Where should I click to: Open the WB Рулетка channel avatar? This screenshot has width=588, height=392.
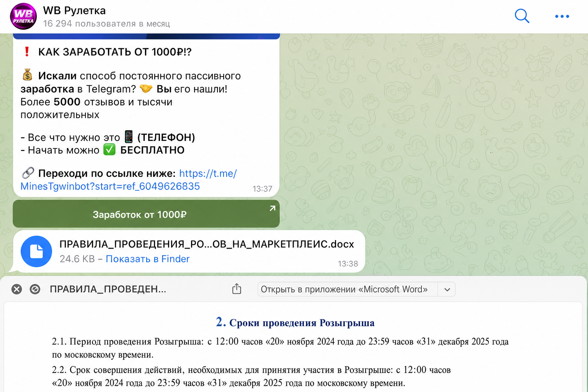[x=23, y=16]
